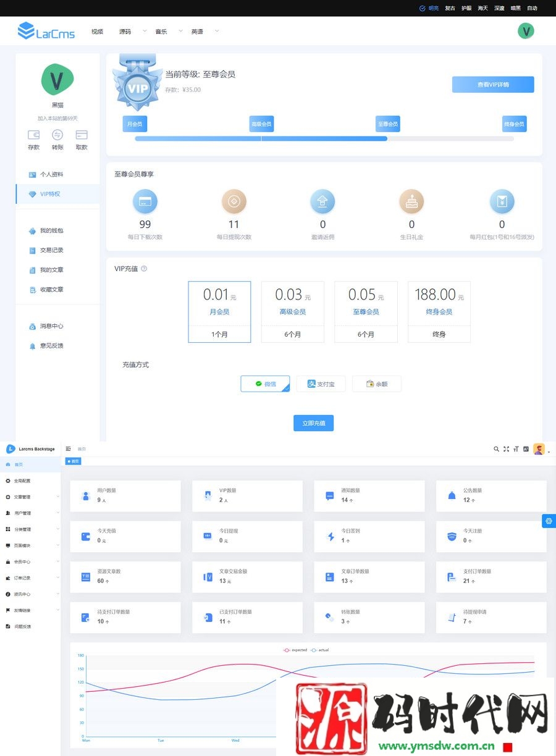Click the font size icon in backstage header
The height and width of the screenshot is (756, 556).
[x=516, y=449]
